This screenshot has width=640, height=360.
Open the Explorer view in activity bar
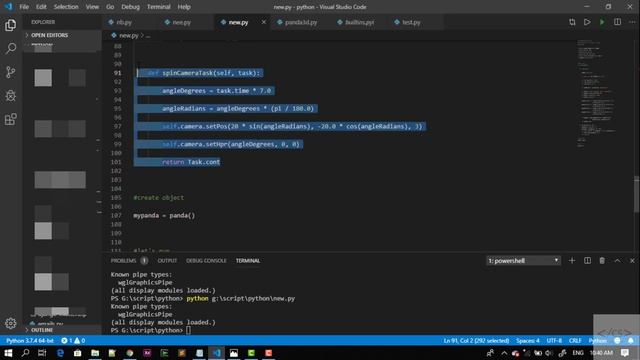[x=11, y=25]
